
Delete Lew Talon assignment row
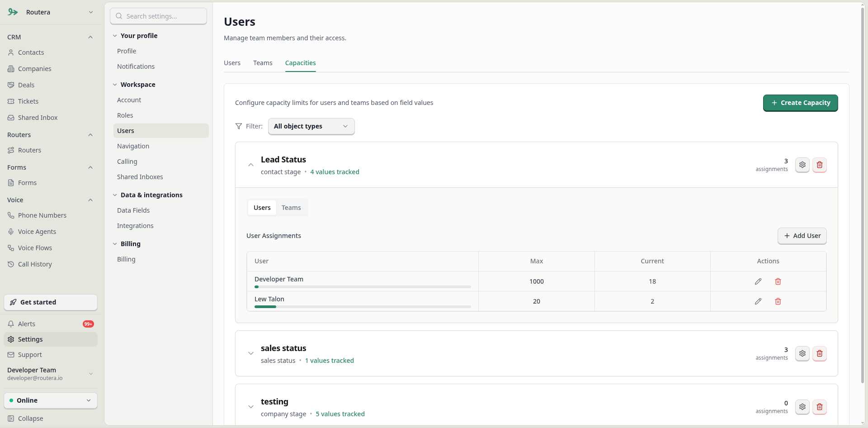778,301
